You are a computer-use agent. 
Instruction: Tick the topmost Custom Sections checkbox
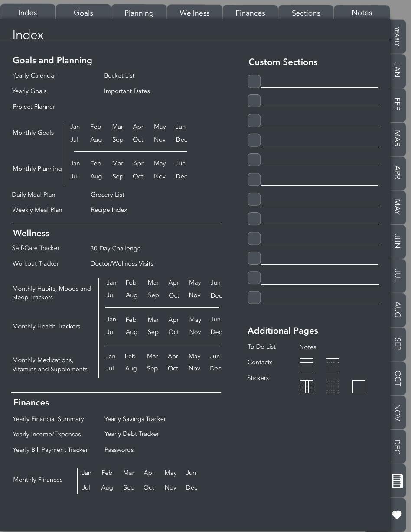coord(254,81)
